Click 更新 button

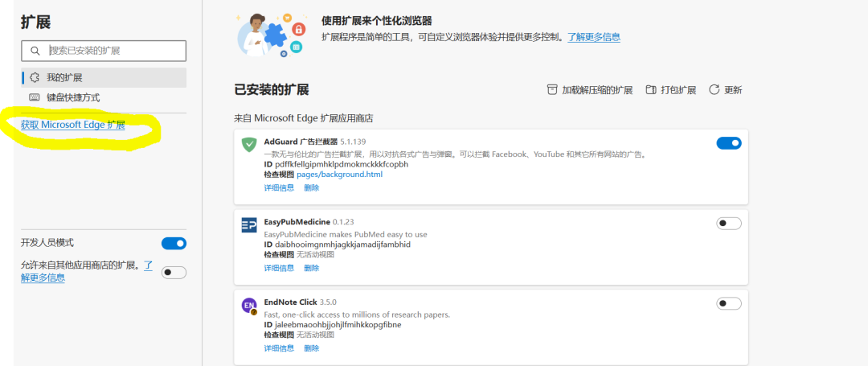(x=726, y=90)
